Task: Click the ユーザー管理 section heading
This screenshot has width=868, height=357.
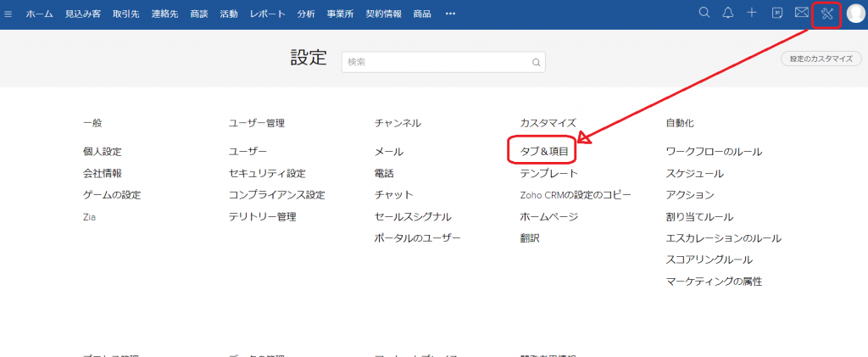Action: (x=257, y=124)
